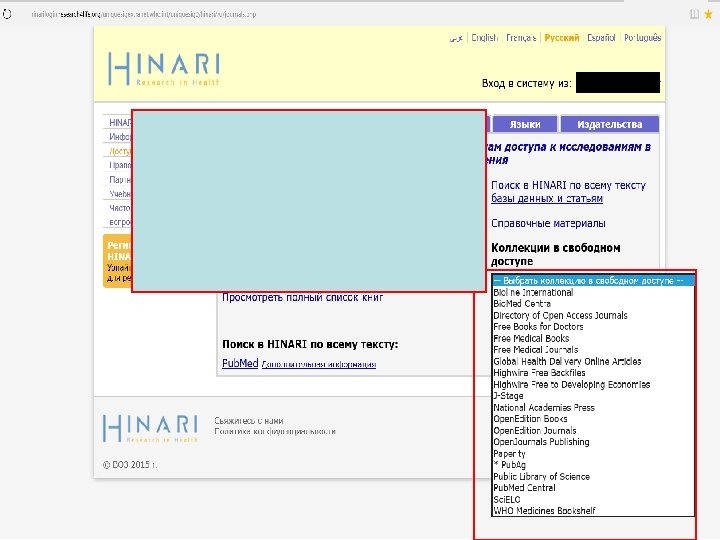Select PubAg in the list
The image size is (720, 540).
click(593, 465)
